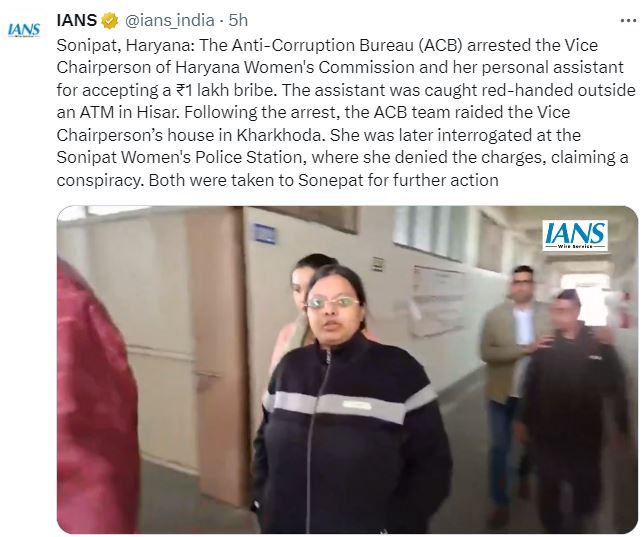Screen dimensions: 644x537
Task: Visit the @ians_india handle
Action: [169, 20]
